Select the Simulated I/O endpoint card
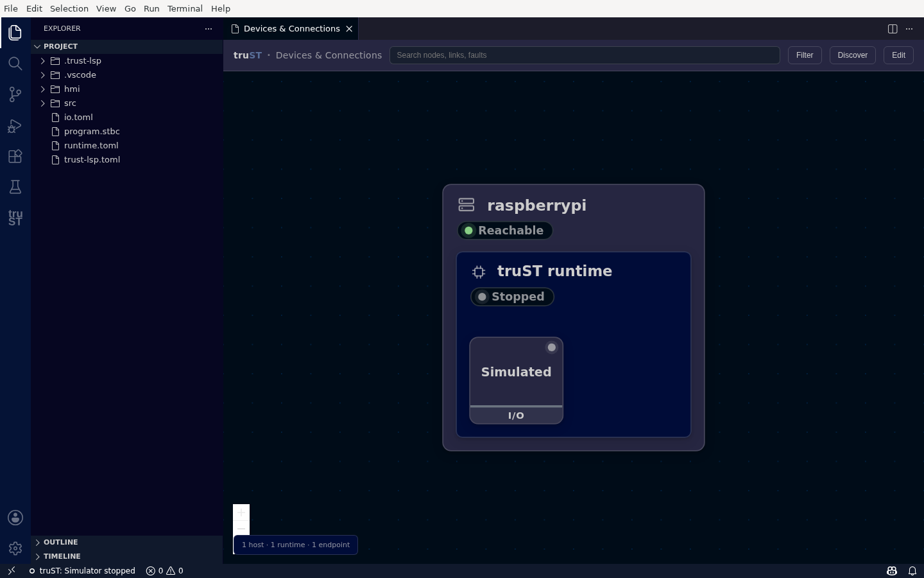This screenshot has height=578, width=924. (516, 380)
